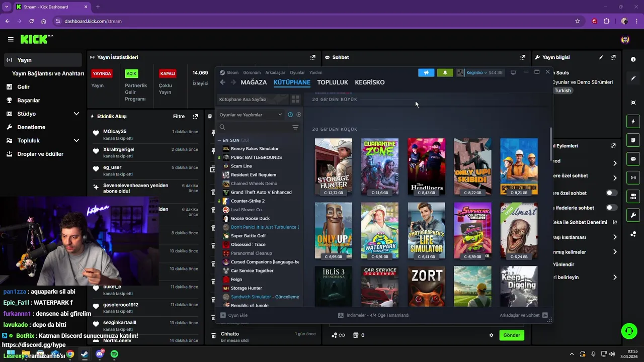Toggle the ifadelerle sohbet switch

(x=611, y=207)
